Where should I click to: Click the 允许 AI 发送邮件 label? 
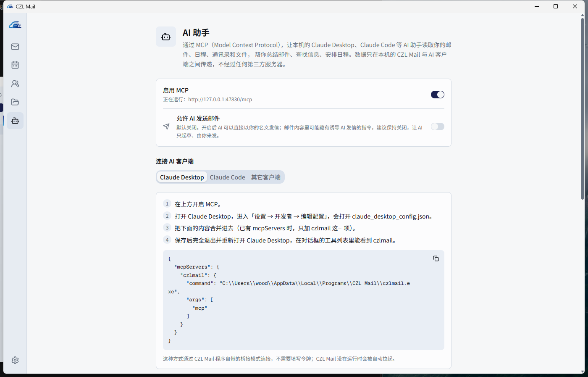pos(198,119)
